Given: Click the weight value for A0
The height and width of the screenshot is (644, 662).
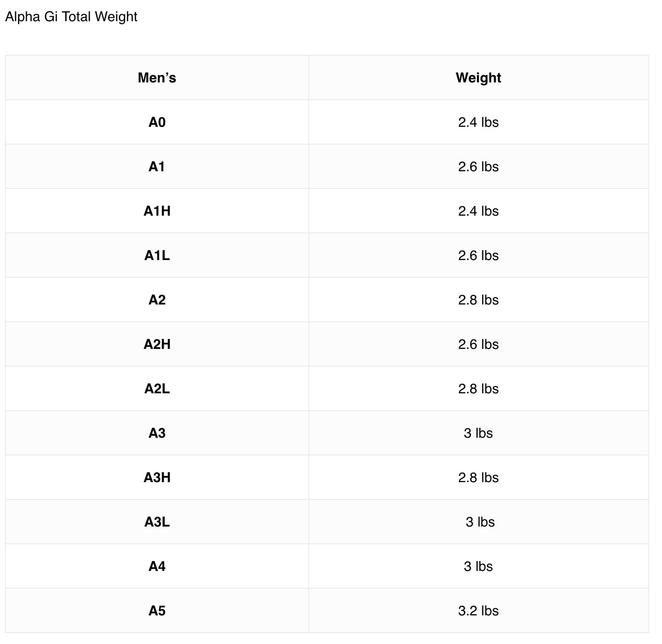Looking at the screenshot, I should (478, 122).
